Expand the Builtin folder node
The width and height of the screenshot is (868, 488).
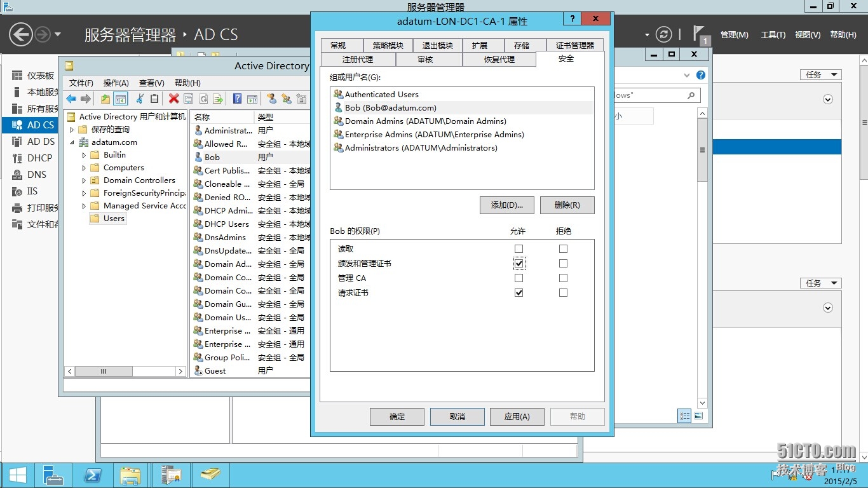click(x=84, y=155)
